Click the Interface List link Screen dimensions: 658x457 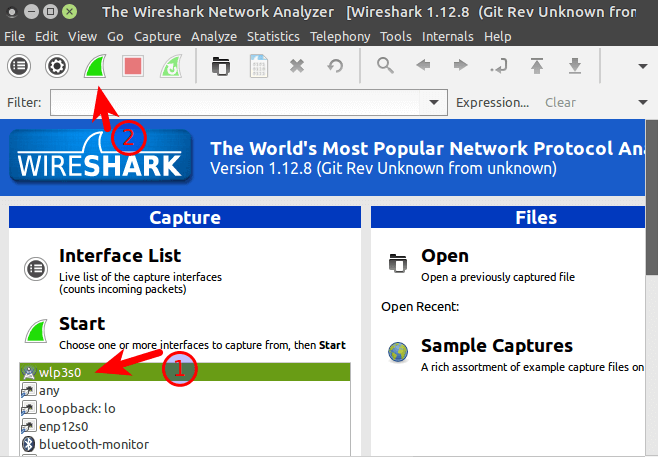click(120, 256)
